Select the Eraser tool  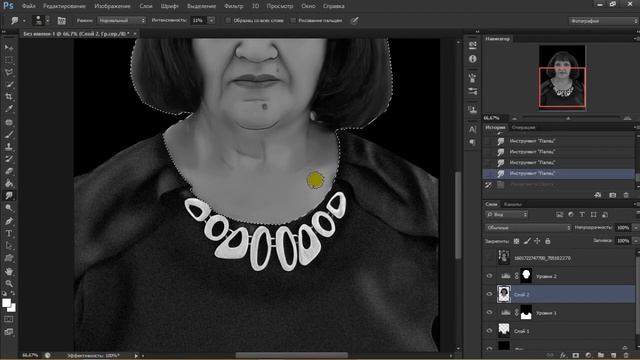coord(9,171)
